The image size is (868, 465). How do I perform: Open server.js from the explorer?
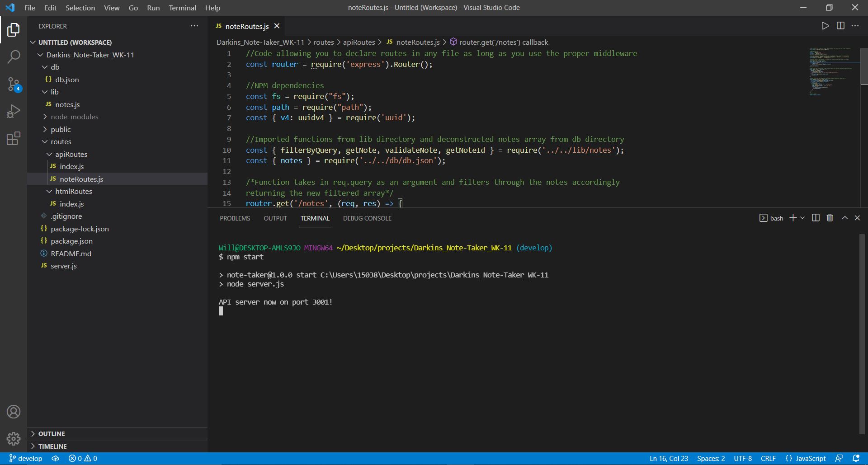click(x=63, y=266)
